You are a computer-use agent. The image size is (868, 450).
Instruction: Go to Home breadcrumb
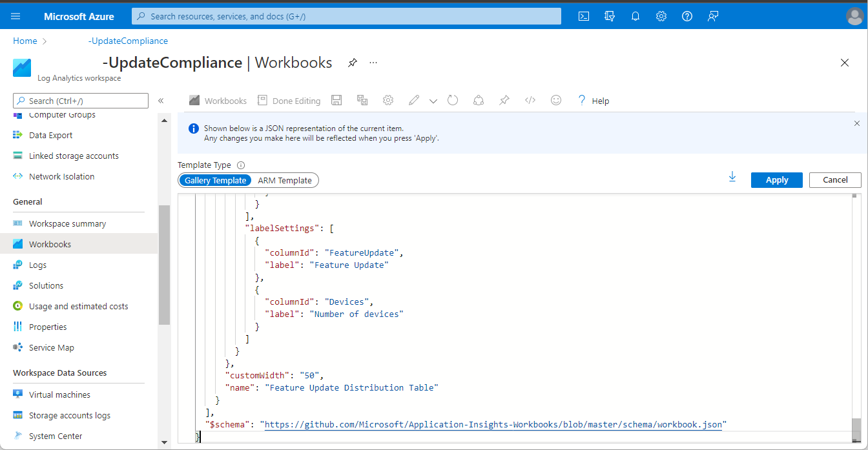point(25,41)
